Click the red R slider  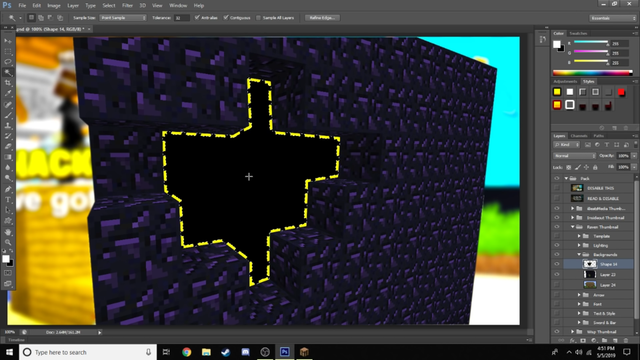pyautogui.click(x=591, y=42)
